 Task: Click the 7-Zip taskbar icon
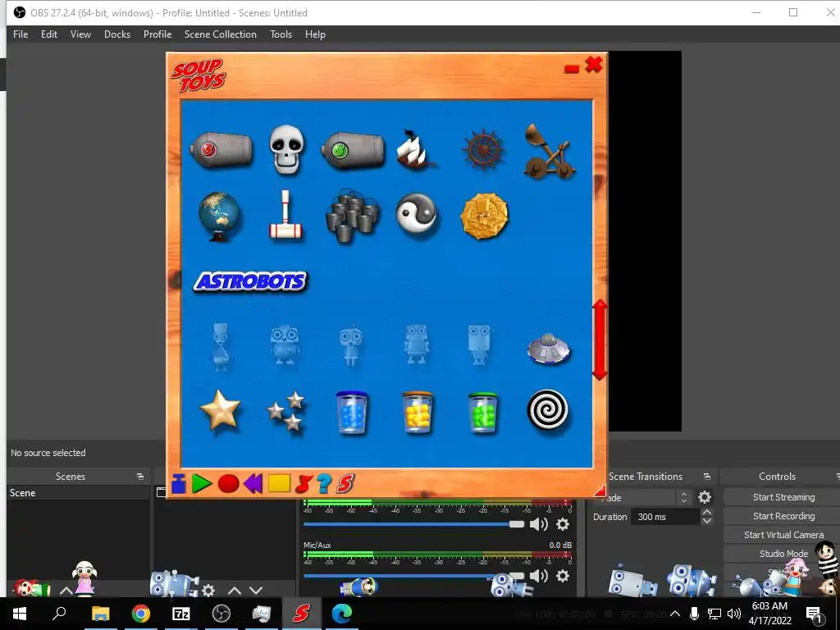coord(181,614)
